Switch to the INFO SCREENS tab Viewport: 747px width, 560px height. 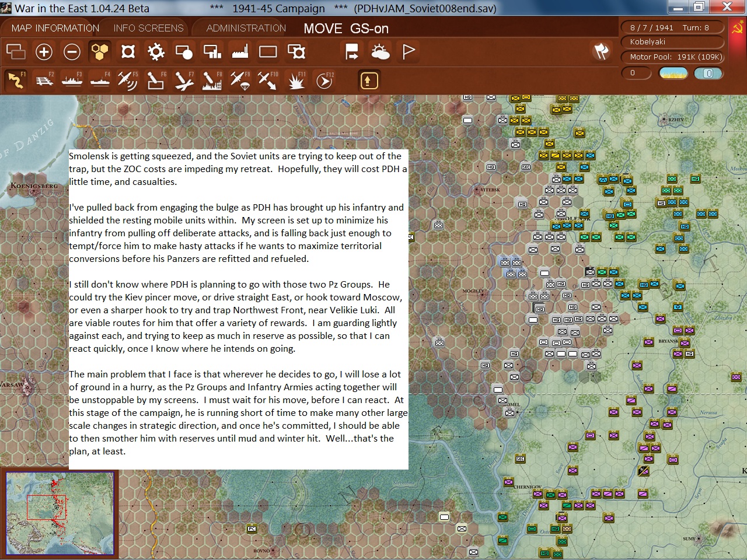pos(148,28)
